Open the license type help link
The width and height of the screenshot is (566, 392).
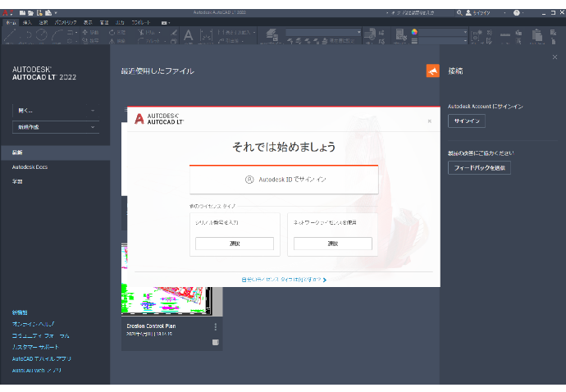pos(284,280)
